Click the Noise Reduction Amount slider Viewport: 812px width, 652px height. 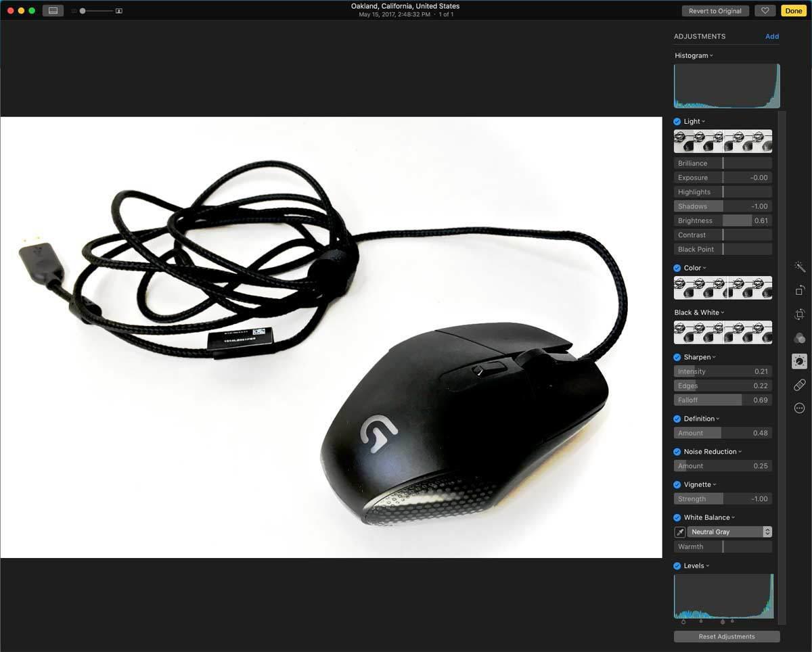tap(723, 466)
